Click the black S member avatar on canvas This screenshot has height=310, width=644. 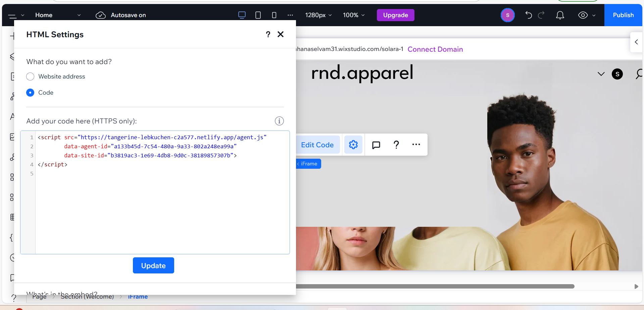point(617,74)
